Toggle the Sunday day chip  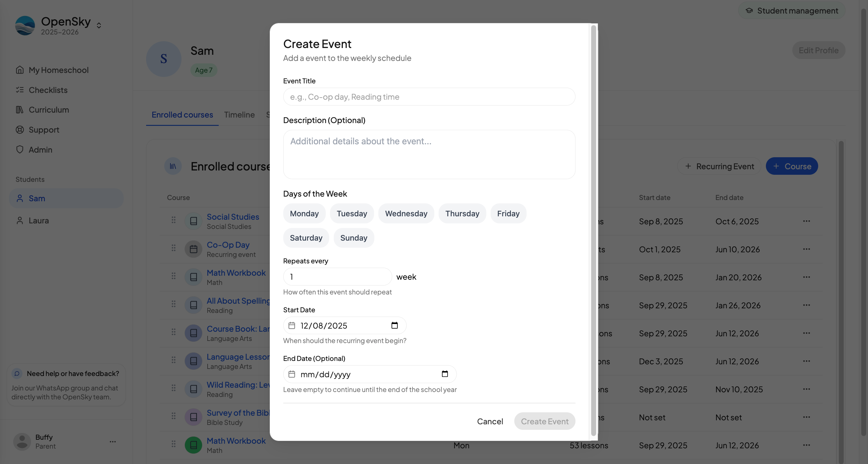coord(353,238)
